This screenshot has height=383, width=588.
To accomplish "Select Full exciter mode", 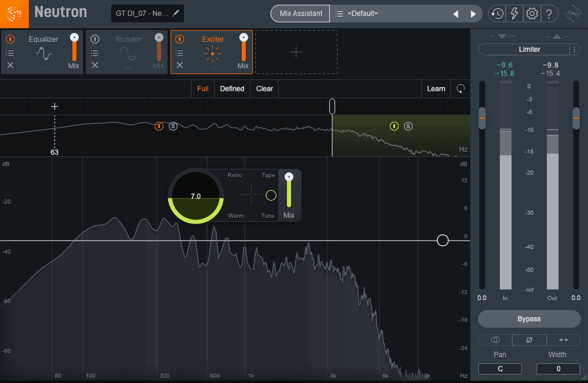I will pyautogui.click(x=202, y=89).
